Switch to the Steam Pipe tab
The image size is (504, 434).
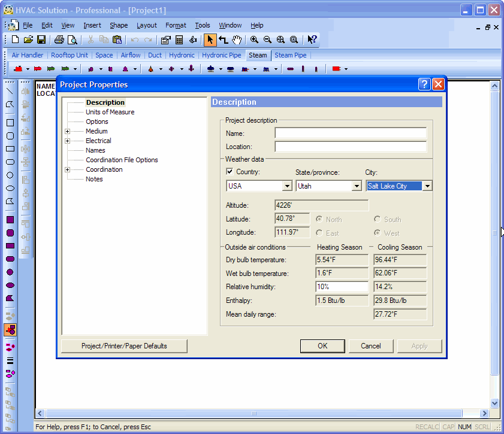[x=291, y=55]
